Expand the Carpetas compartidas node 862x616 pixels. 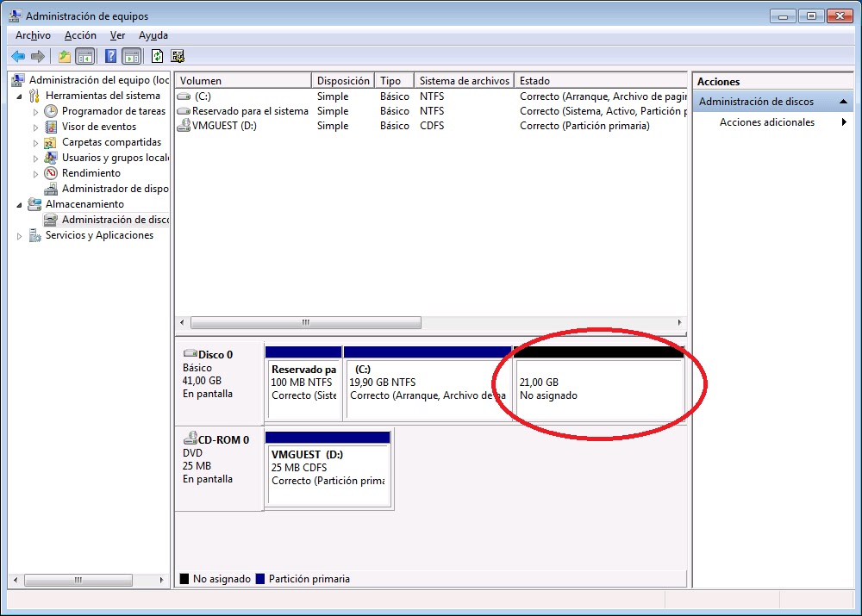(x=35, y=143)
